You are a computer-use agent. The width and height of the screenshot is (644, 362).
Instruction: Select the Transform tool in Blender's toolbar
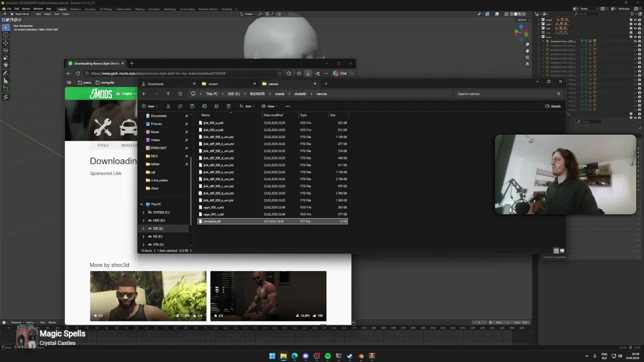6,65
